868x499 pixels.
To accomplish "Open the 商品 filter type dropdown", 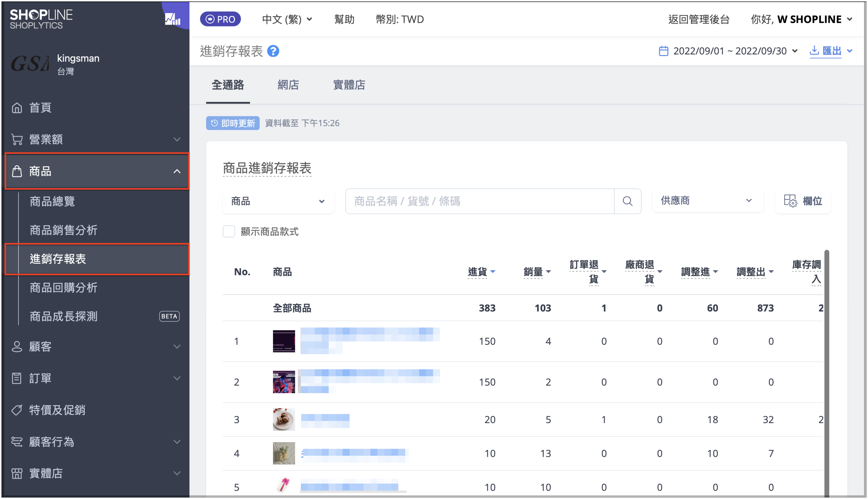I will click(278, 201).
